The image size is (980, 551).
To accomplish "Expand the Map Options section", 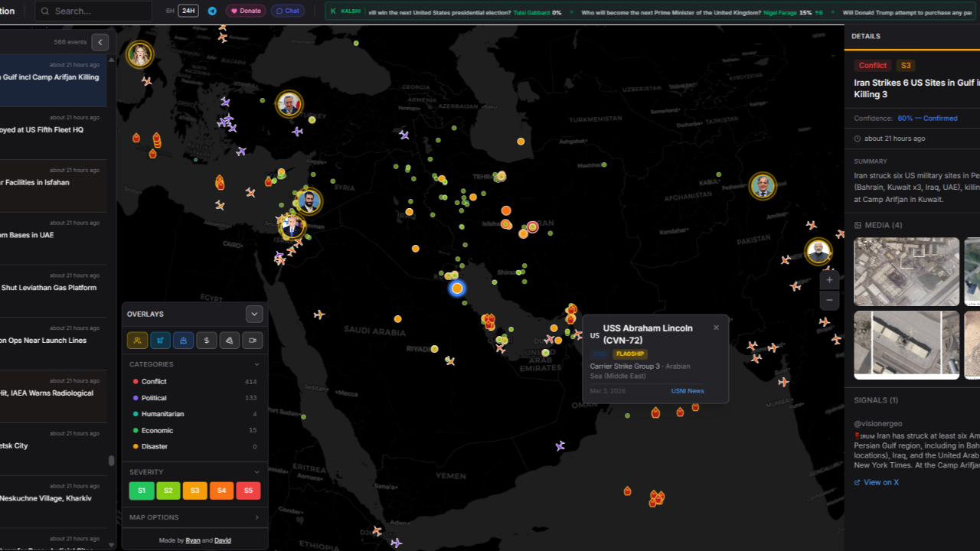I will 194,517.
